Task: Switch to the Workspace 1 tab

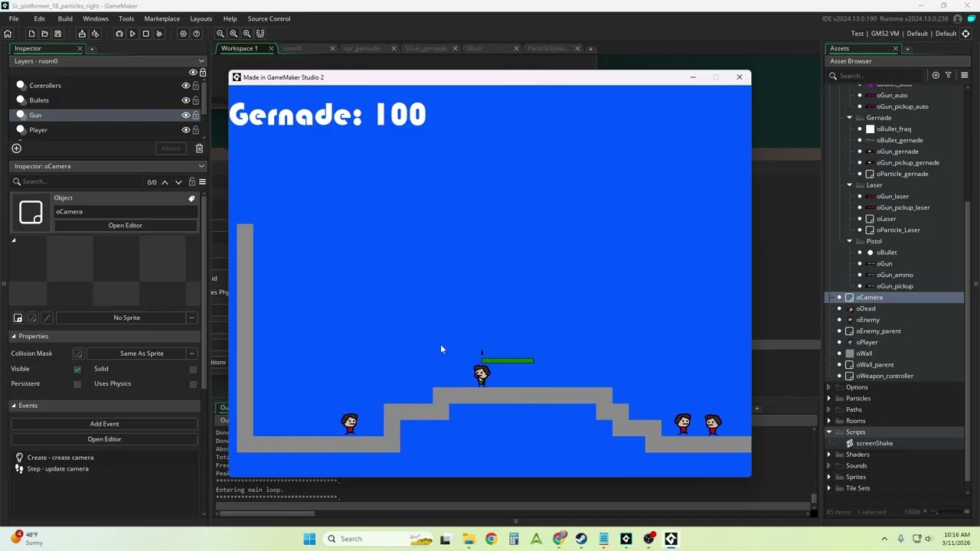Action: pos(240,48)
